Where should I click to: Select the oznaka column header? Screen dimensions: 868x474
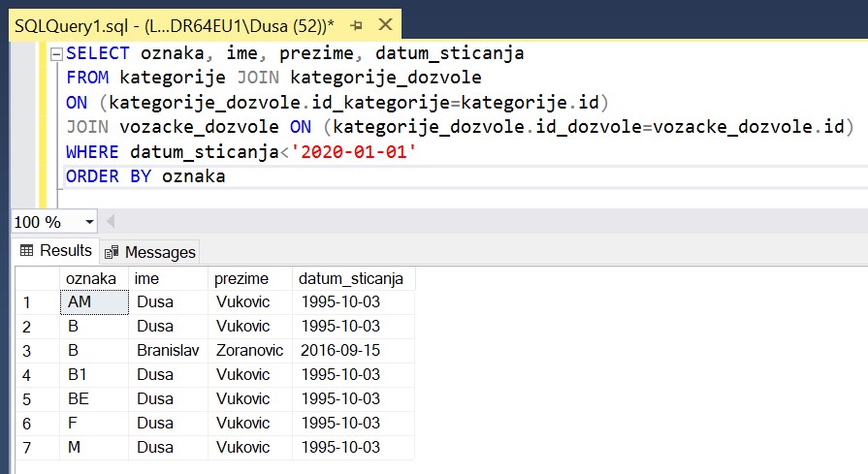(92, 279)
